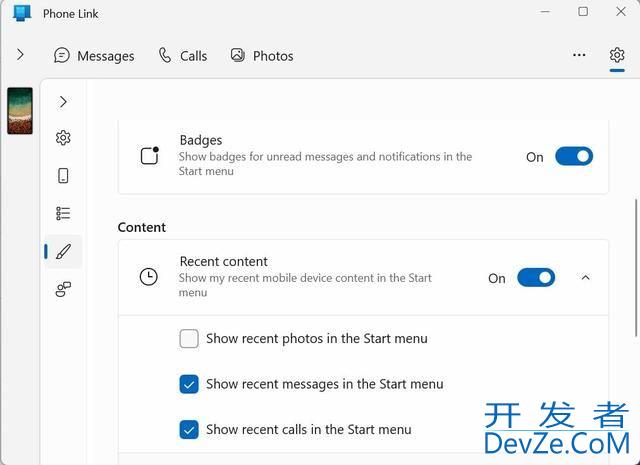Collapse the Recent content section
The height and width of the screenshot is (465, 640).
click(x=585, y=278)
